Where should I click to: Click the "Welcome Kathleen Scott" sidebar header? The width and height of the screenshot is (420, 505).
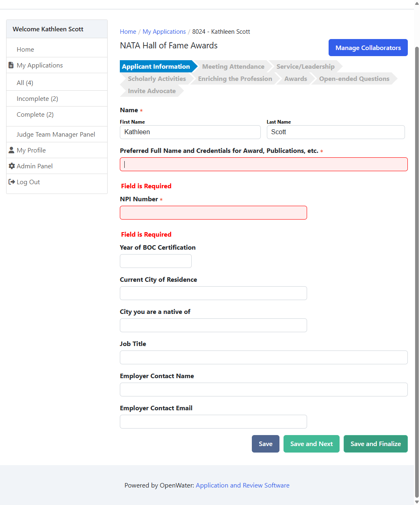coord(48,29)
